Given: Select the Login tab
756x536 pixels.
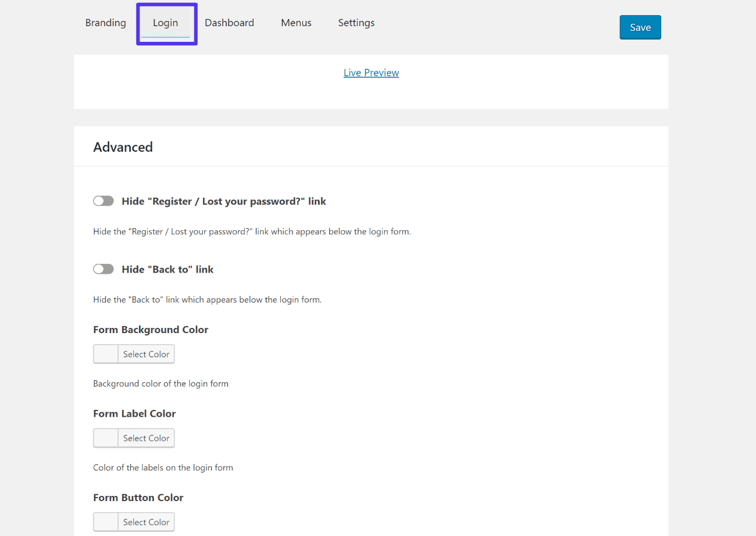Looking at the screenshot, I should [165, 23].
